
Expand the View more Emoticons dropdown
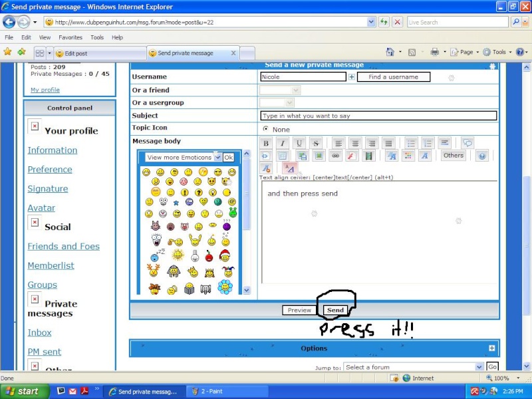(218, 157)
